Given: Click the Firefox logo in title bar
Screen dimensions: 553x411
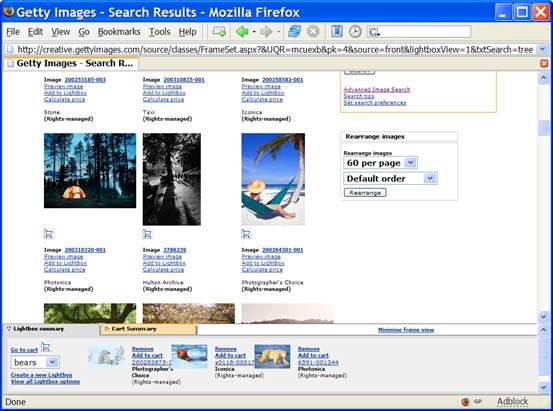Looking at the screenshot, I should 8,11.
